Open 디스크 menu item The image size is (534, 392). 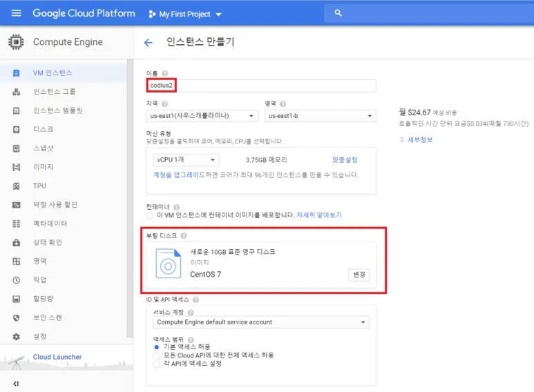point(64,130)
